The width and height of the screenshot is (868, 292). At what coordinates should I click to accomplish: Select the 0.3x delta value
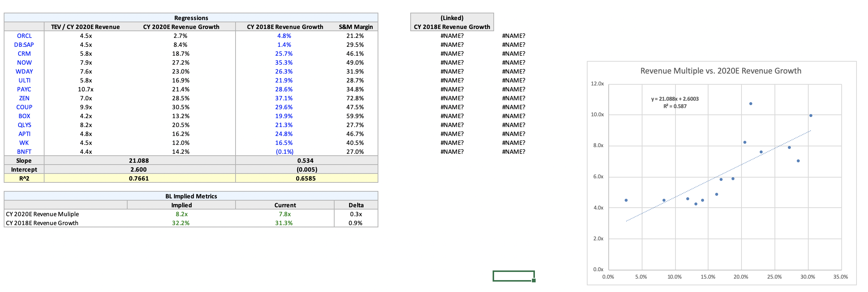coord(356,214)
